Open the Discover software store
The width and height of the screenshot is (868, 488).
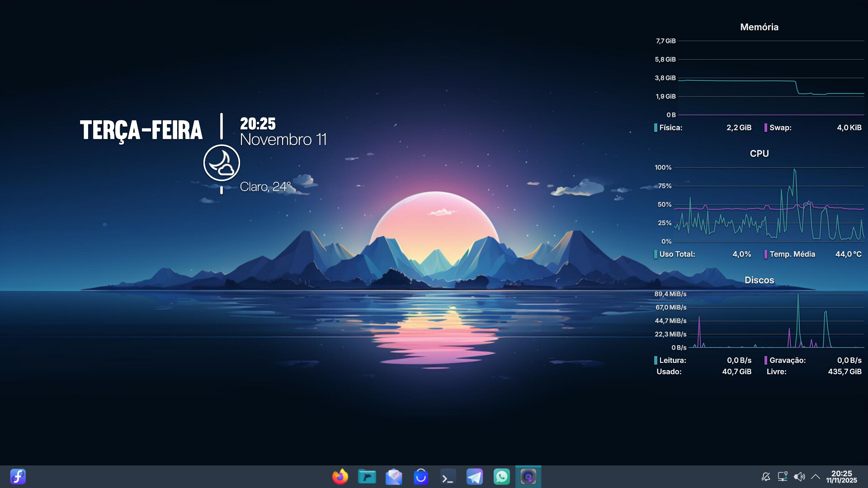pyautogui.click(x=420, y=477)
